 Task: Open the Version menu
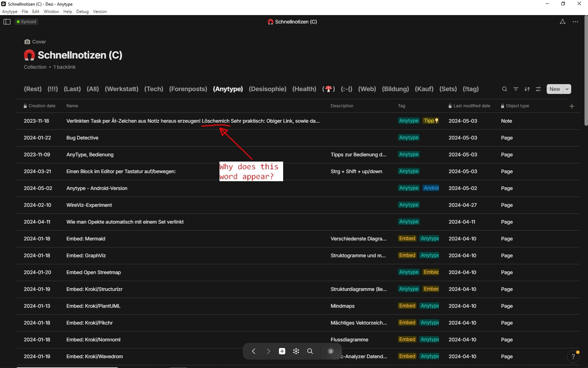(x=100, y=12)
